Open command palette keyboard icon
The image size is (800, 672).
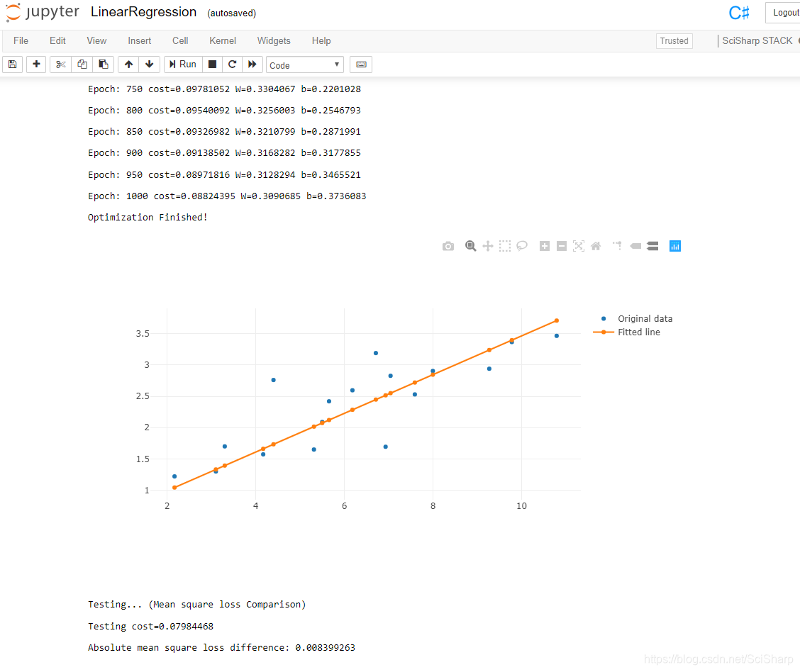coord(361,65)
